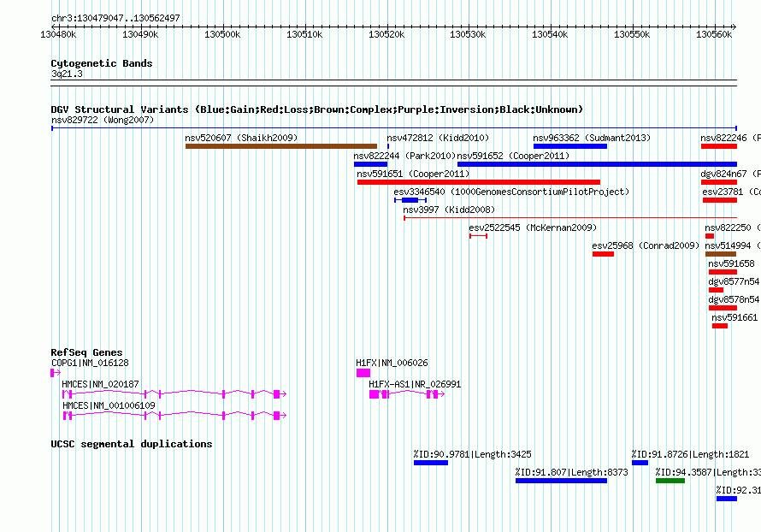Click the nsv520607 (Shaikh2009) brown variant bar
The height and width of the screenshot is (532, 761).
point(281,146)
